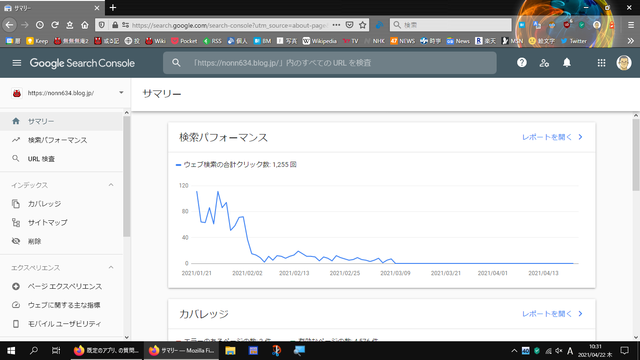Open the taskbar clock and date
The width and height of the screenshot is (640, 360).
tap(595, 351)
